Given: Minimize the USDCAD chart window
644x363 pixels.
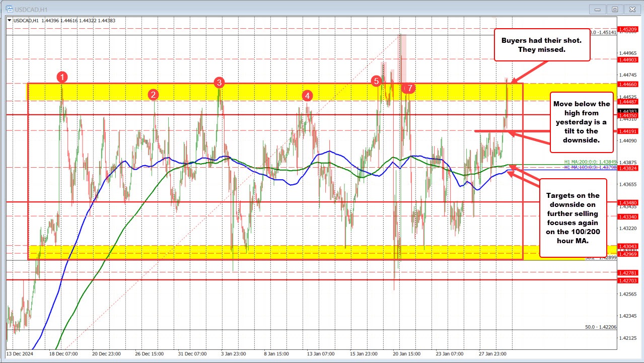Looking at the screenshot, I should (597, 9).
